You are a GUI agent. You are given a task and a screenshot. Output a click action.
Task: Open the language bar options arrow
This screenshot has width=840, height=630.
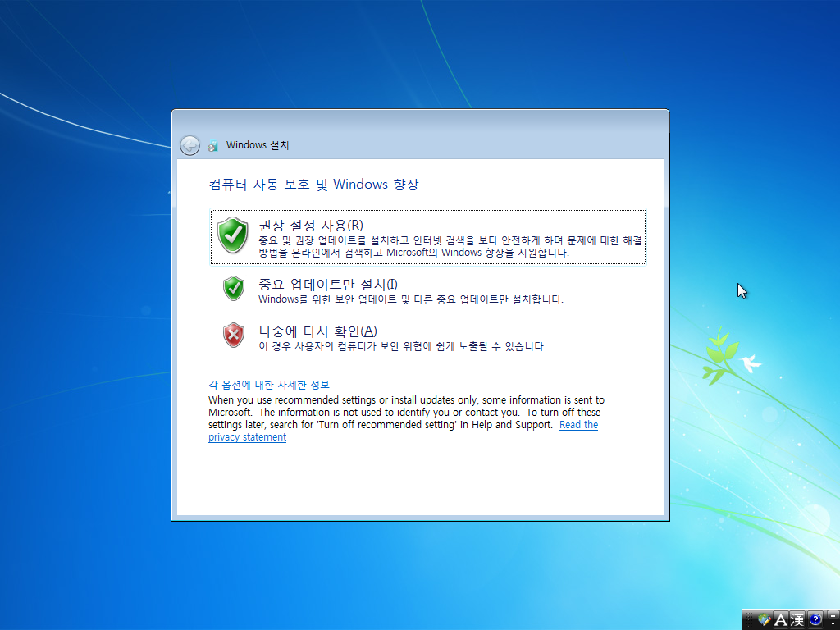pyautogui.click(x=833, y=624)
